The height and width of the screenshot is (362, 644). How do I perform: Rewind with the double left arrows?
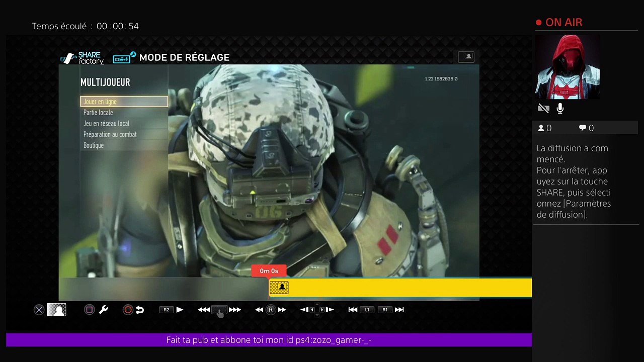260,310
